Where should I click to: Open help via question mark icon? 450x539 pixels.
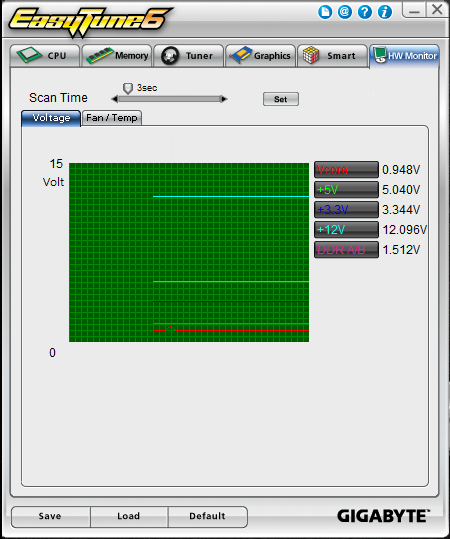tap(365, 12)
